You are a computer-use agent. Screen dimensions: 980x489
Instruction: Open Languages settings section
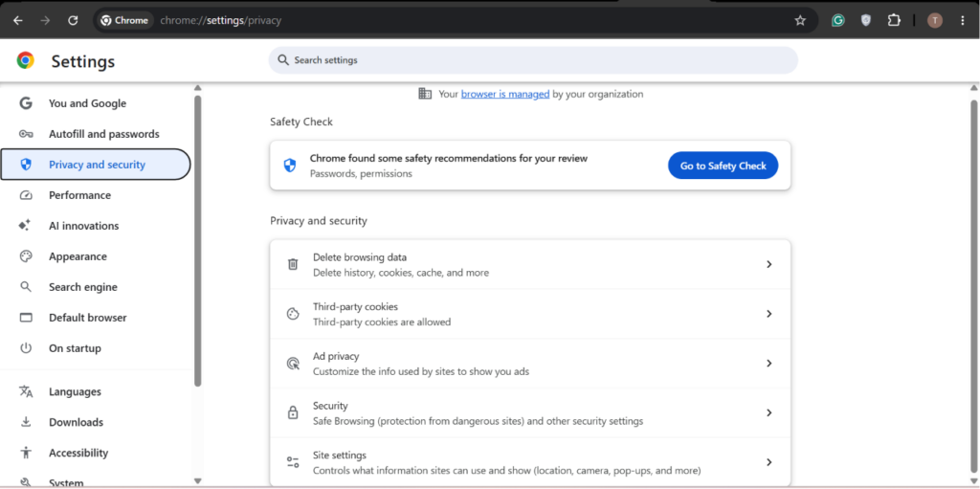tap(96, 391)
